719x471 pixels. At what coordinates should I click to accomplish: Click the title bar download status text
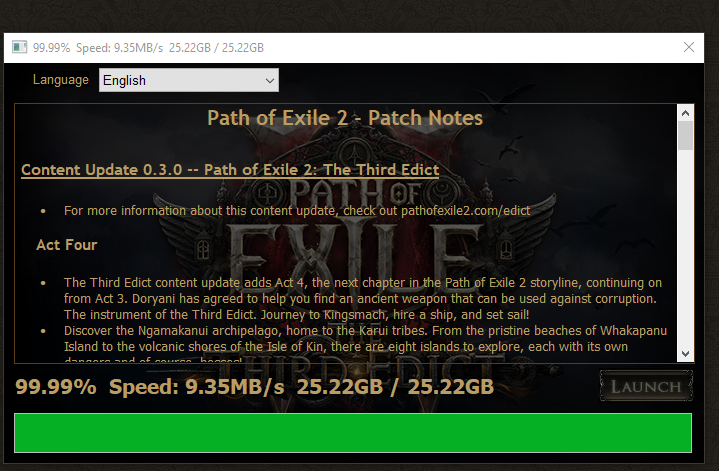pyautogui.click(x=148, y=48)
